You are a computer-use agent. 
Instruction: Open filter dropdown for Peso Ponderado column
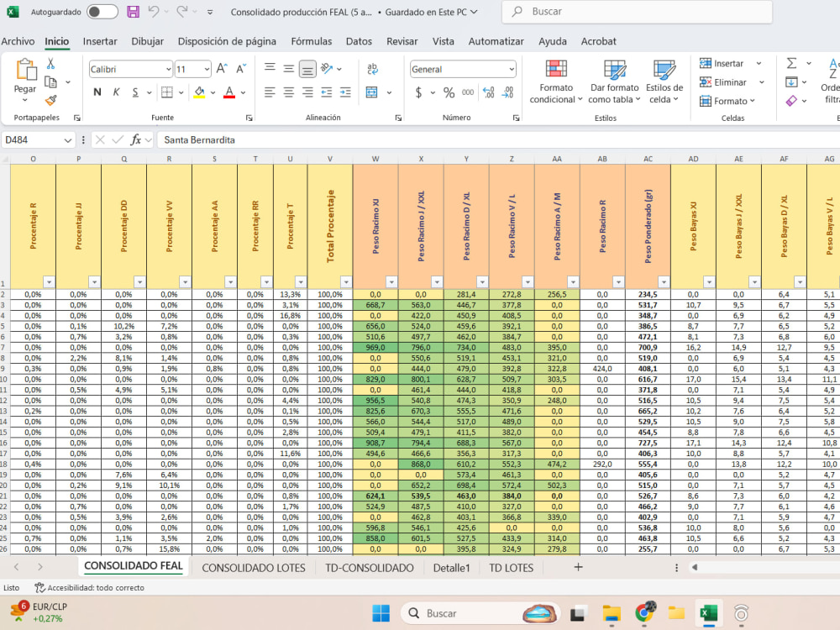[664, 281]
